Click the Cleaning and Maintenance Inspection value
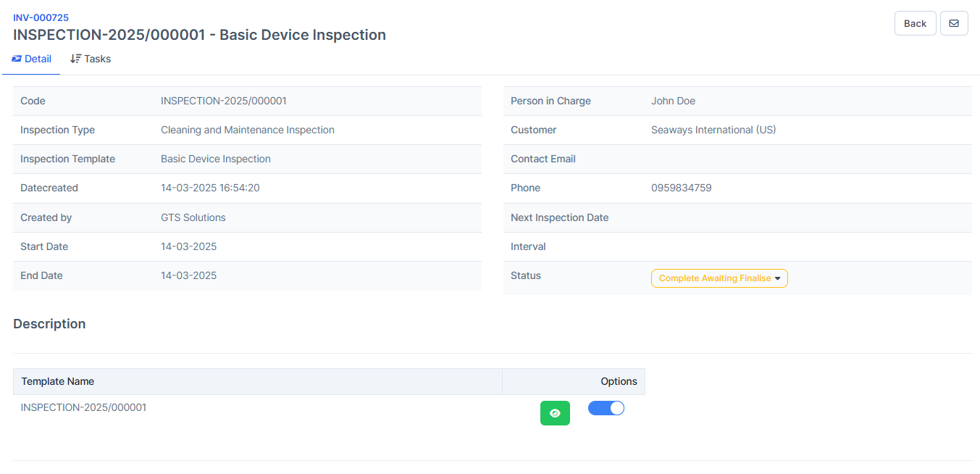This screenshot has width=980, height=474. tap(248, 130)
